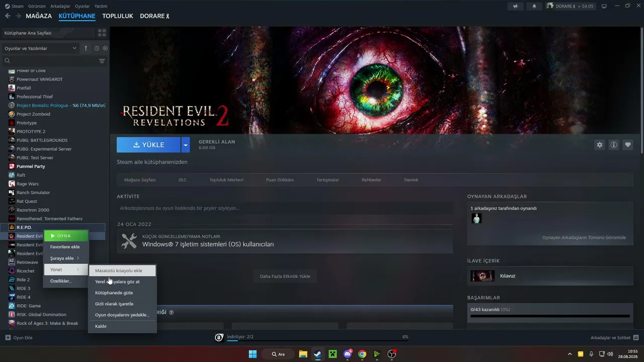644x362 pixels.
Task: Open the Windows® 7 update news headline
Action: click(x=208, y=244)
